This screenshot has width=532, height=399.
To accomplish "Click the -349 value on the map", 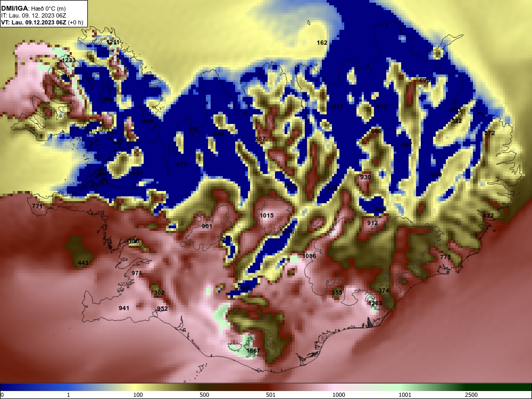I will click(436, 174).
